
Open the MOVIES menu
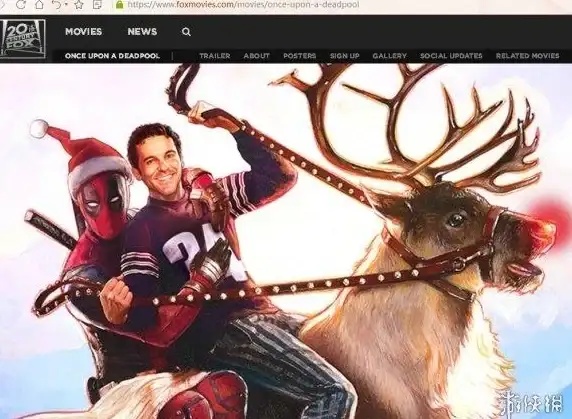(84, 32)
